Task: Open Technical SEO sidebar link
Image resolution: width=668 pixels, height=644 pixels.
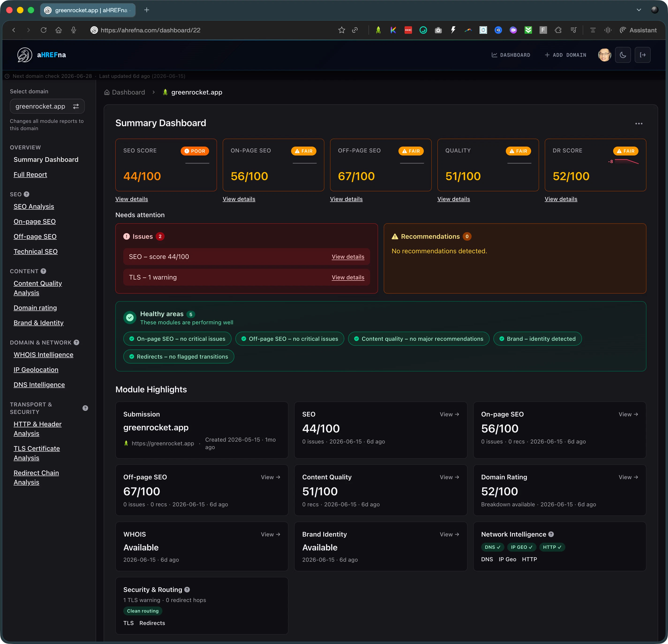Action: click(35, 252)
